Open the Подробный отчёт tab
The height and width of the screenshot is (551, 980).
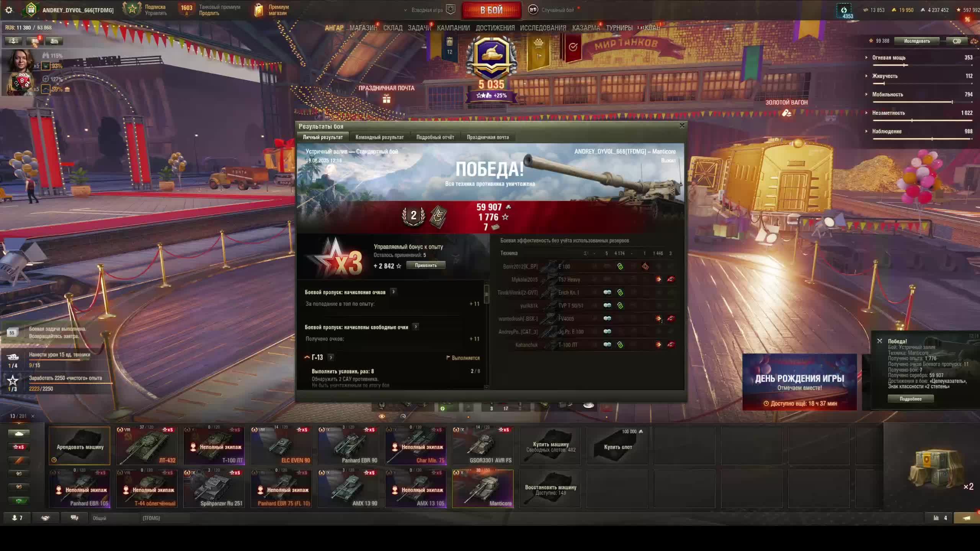pyautogui.click(x=435, y=137)
